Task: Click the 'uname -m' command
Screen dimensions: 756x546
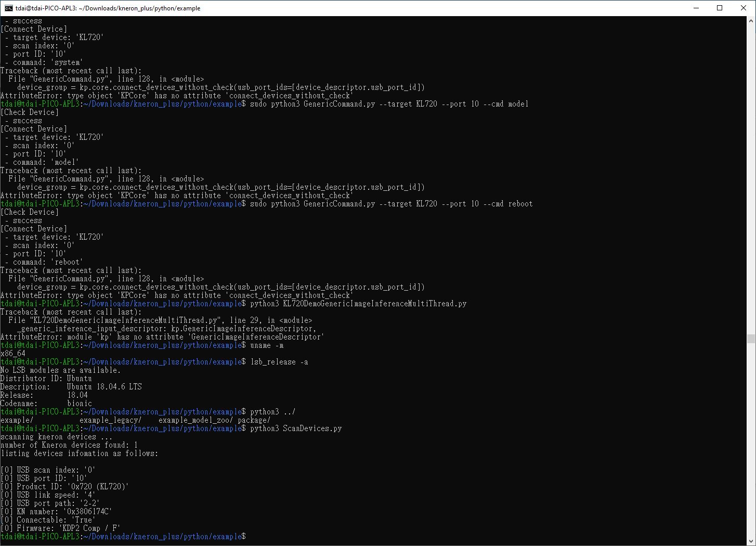Action: coord(267,345)
